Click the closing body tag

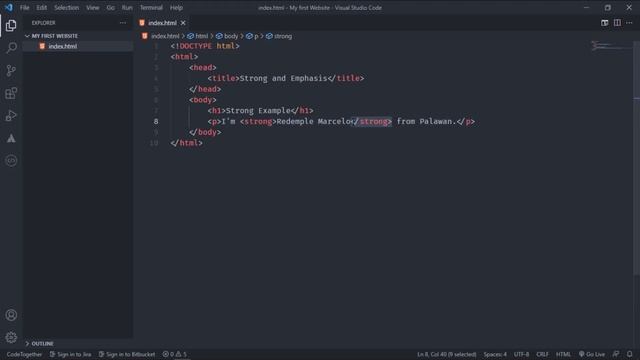point(205,132)
